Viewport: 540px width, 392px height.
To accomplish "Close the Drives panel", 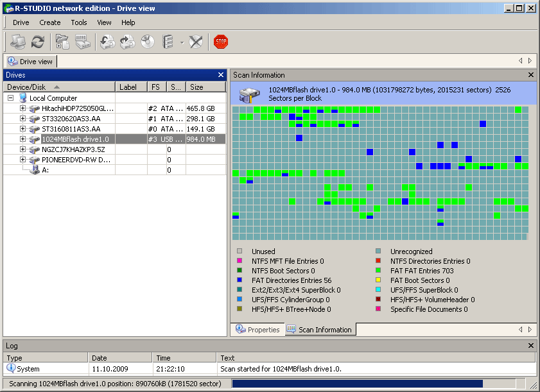I will point(221,75).
